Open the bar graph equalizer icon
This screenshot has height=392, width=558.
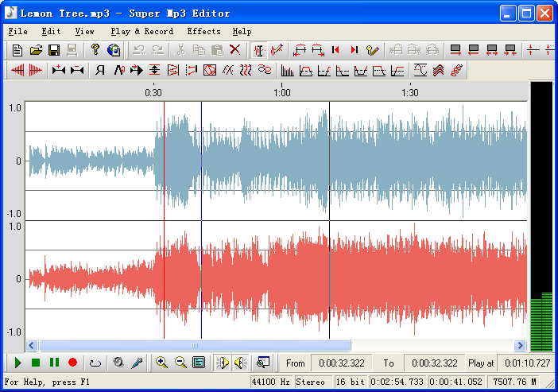tap(287, 71)
